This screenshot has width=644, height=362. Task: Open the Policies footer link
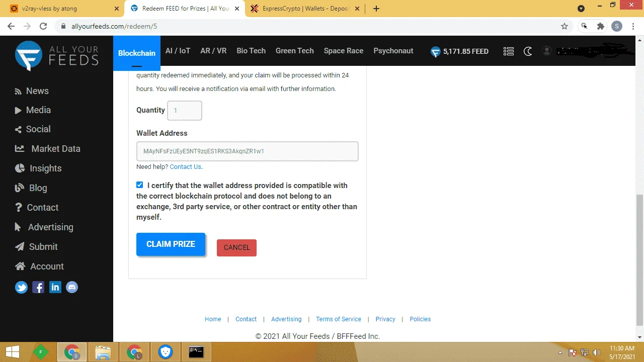(x=420, y=319)
